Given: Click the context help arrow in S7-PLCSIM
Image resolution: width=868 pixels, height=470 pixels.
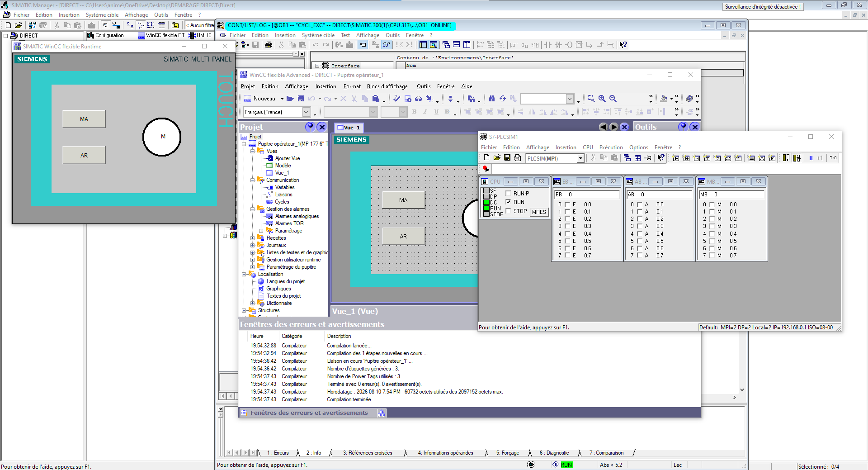Looking at the screenshot, I should [661, 158].
